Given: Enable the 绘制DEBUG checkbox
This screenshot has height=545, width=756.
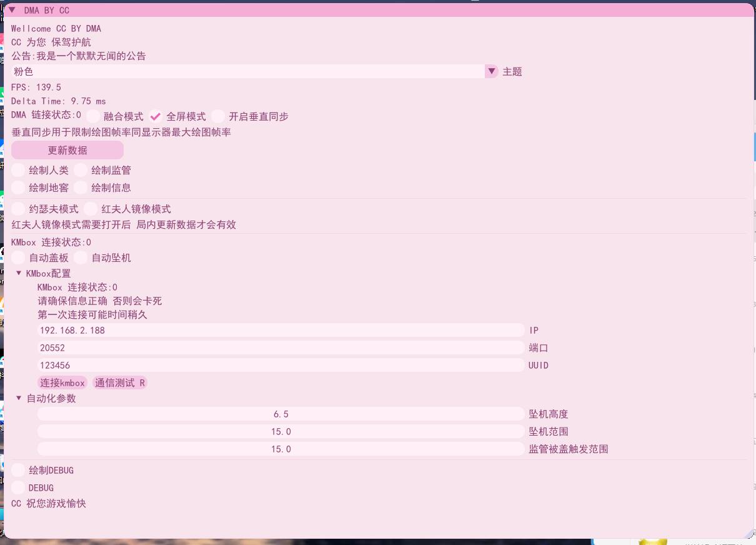Looking at the screenshot, I should [x=19, y=471].
